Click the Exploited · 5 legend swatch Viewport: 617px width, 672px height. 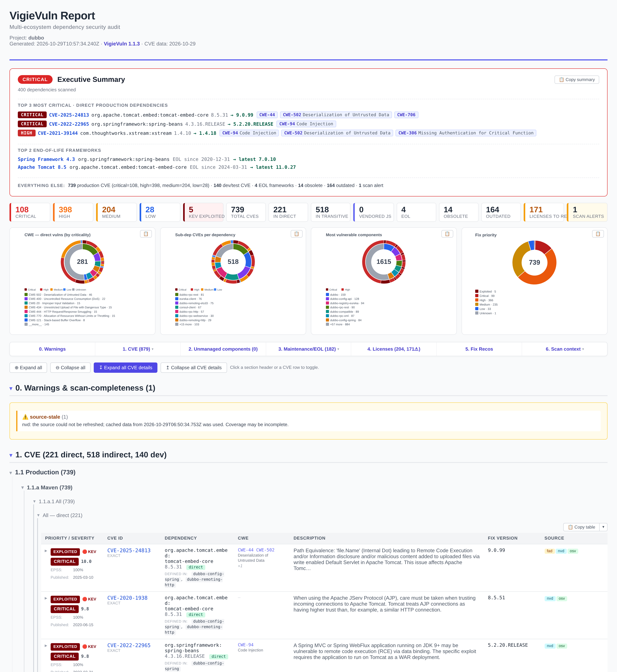click(x=477, y=291)
